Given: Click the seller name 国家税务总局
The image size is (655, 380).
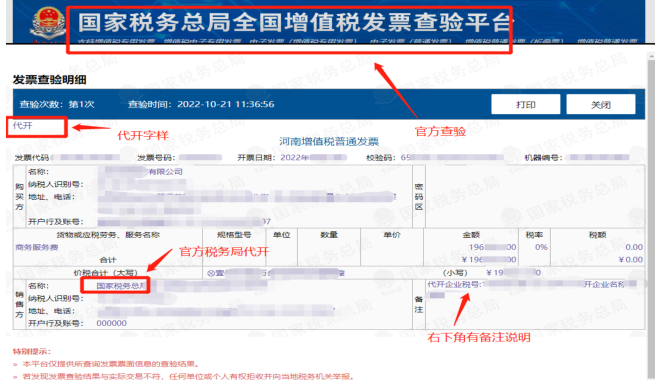Looking at the screenshot, I should [121, 286].
